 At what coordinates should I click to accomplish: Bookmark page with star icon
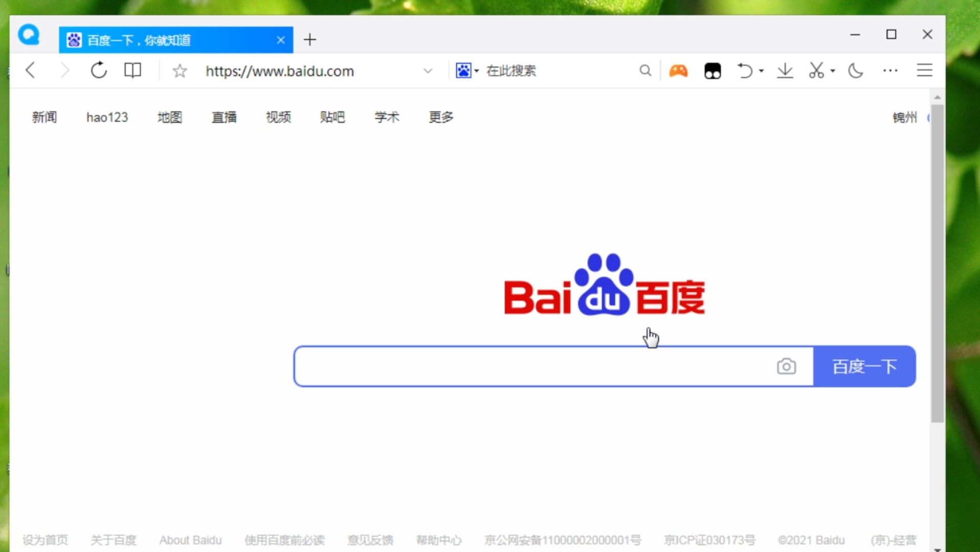click(x=180, y=71)
